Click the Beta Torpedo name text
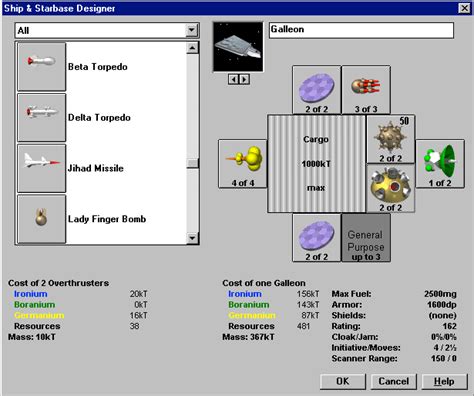Image resolution: width=474 pixels, height=396 pixels. point(98,67)
